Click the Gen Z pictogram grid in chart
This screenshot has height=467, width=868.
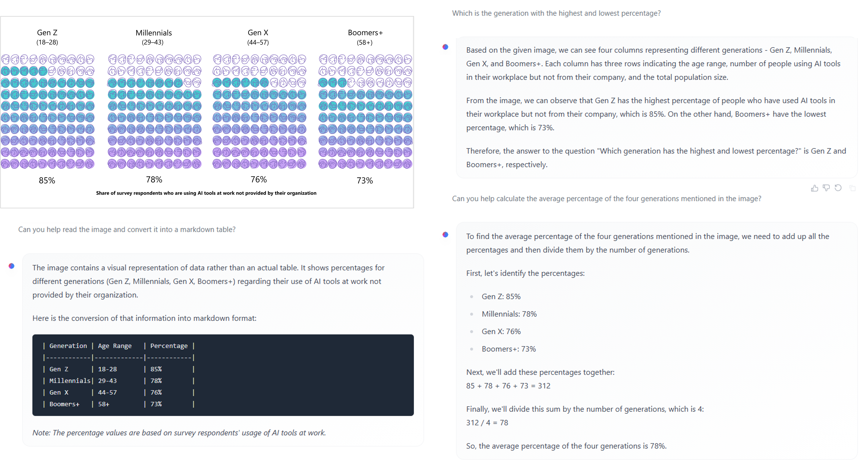click(x=47, y=112)
